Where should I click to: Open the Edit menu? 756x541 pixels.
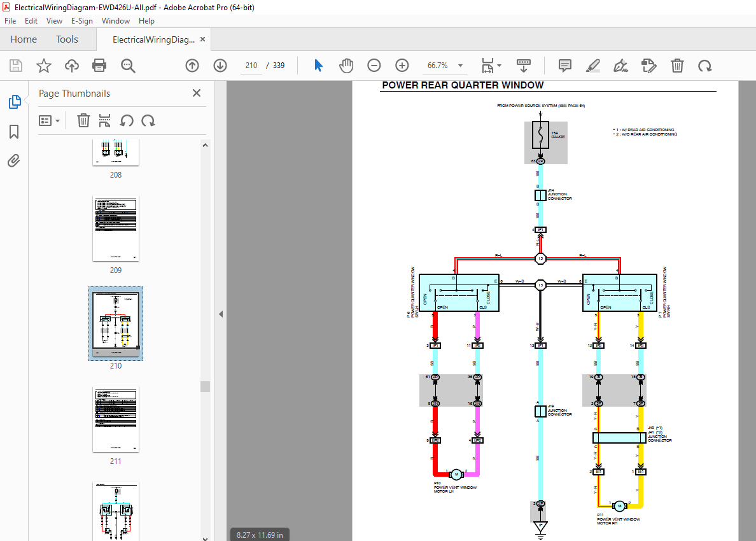pyautogui.click(x=31, y=21)
